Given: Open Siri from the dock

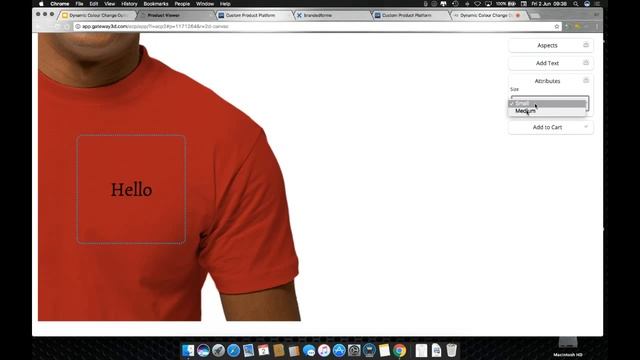Looking at the screenshot, I should point(203,350).
